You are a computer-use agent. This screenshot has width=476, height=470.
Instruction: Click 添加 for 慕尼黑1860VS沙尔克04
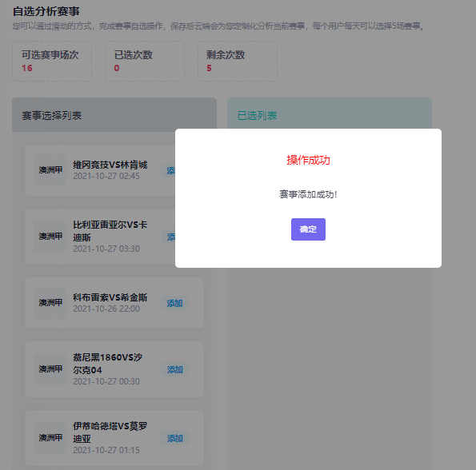[174, 369]
